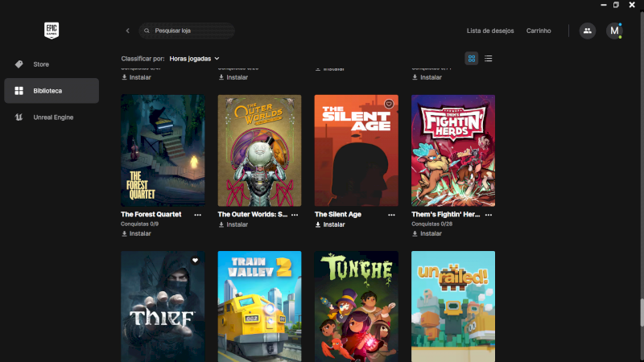Switch to list view
Viewport: 644px width, 362px height.
[488, 59]
